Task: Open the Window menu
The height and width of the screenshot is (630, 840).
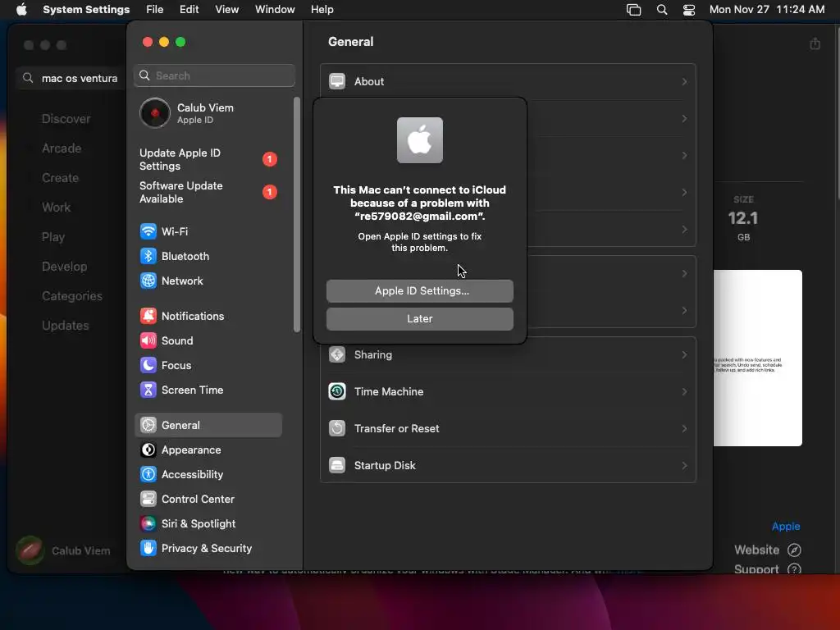Action: pos(275,10)
